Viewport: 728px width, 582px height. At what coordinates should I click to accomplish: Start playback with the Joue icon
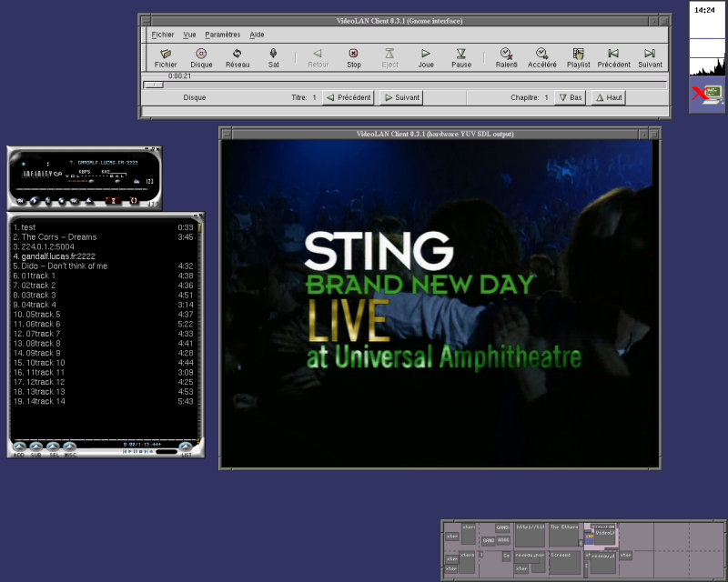tap(426, 58)
